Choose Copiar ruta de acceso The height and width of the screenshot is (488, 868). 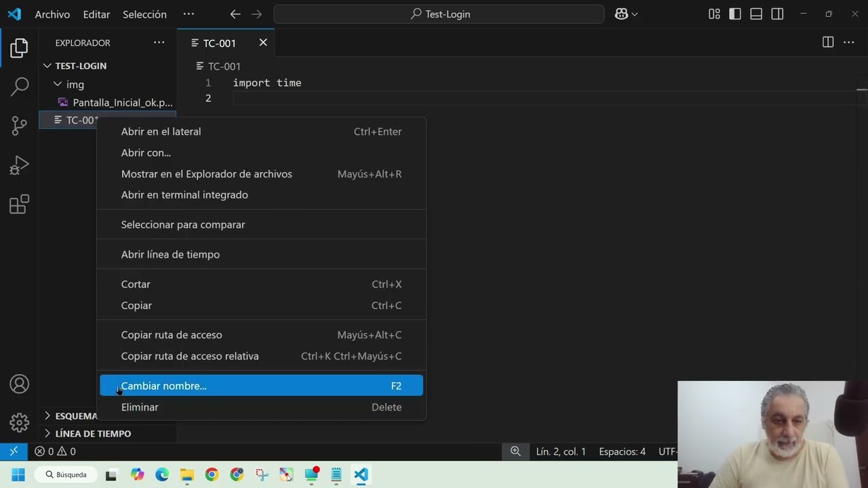coord(261,335)
